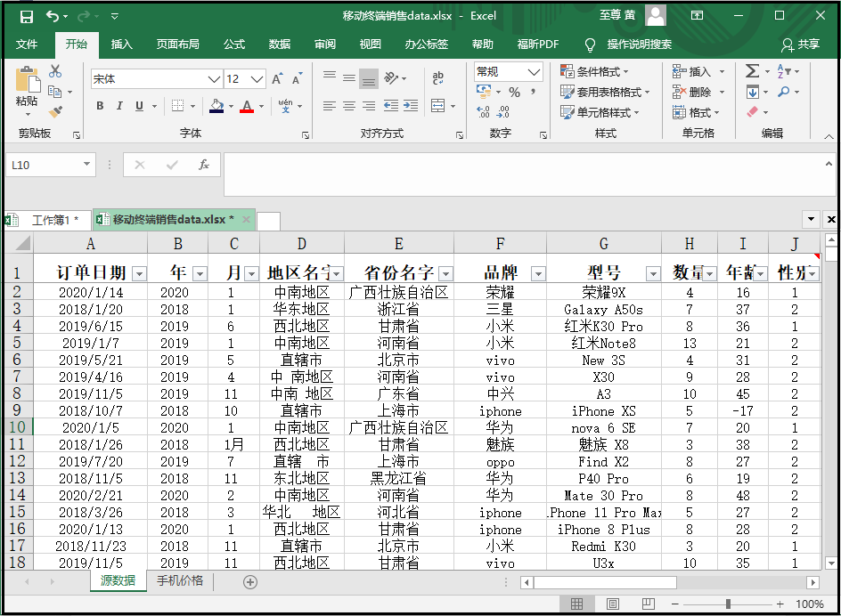This screenshot has width=841, height=616.
Task: Click the Find and Select magnifier icon
Action: (x=784, y=92)
